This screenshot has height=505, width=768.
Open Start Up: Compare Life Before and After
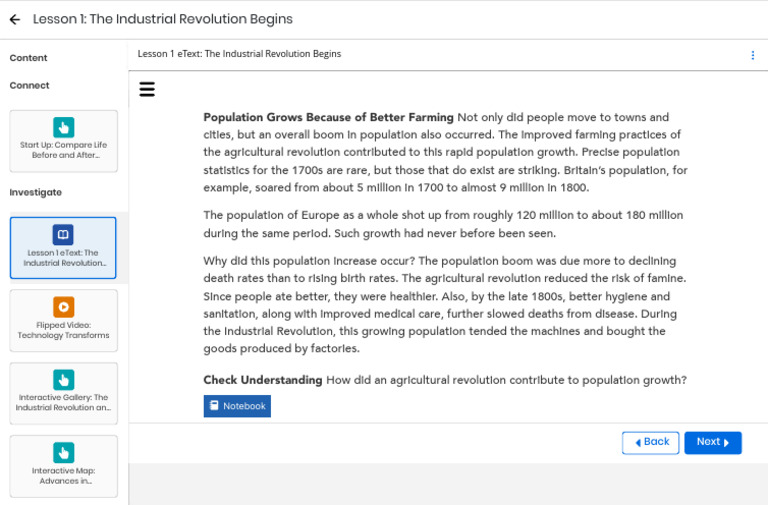64,141
